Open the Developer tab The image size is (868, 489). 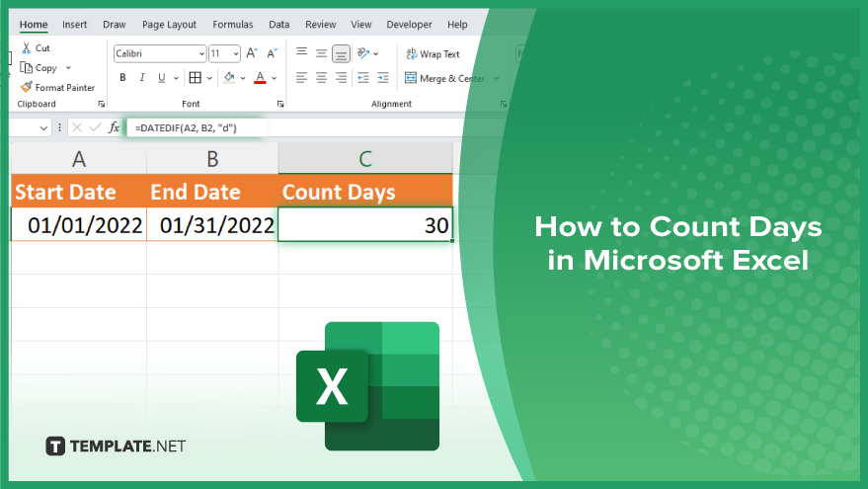pos(409,25)
